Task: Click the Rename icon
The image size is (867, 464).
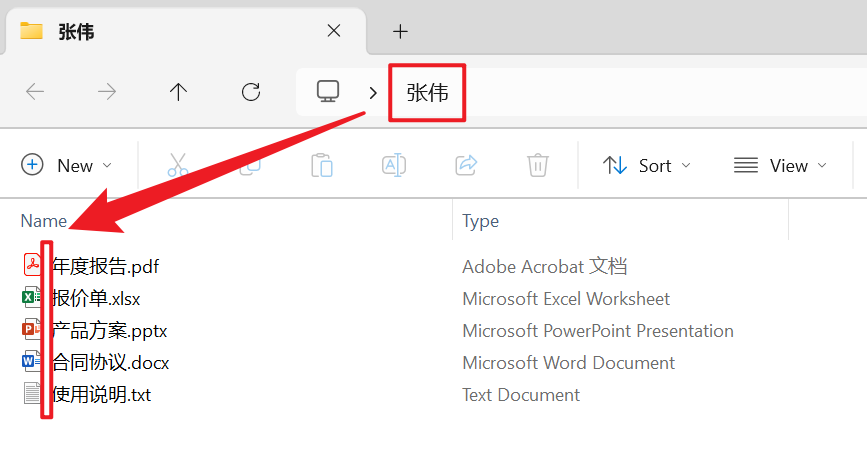Action: pyautogui.click(x=394, y=165)
